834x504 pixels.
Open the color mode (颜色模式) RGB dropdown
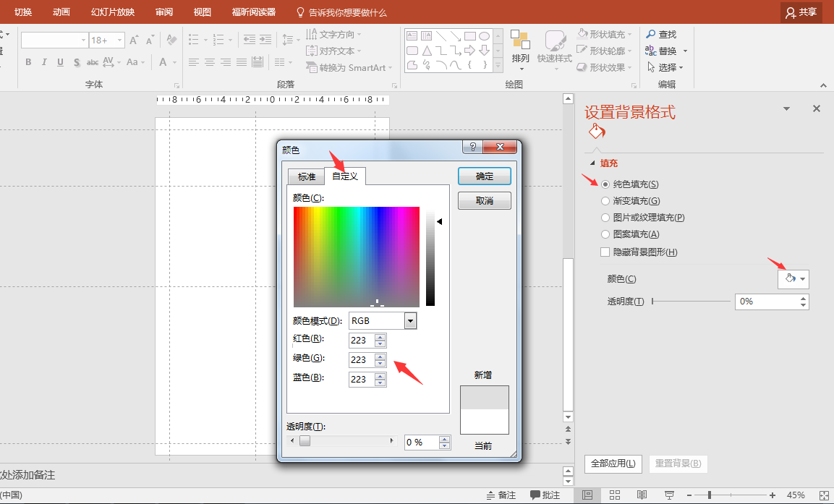click(x=410, y=321)
